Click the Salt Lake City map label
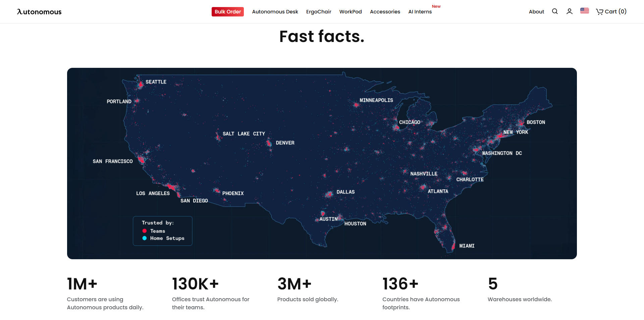 pos(244,134)
